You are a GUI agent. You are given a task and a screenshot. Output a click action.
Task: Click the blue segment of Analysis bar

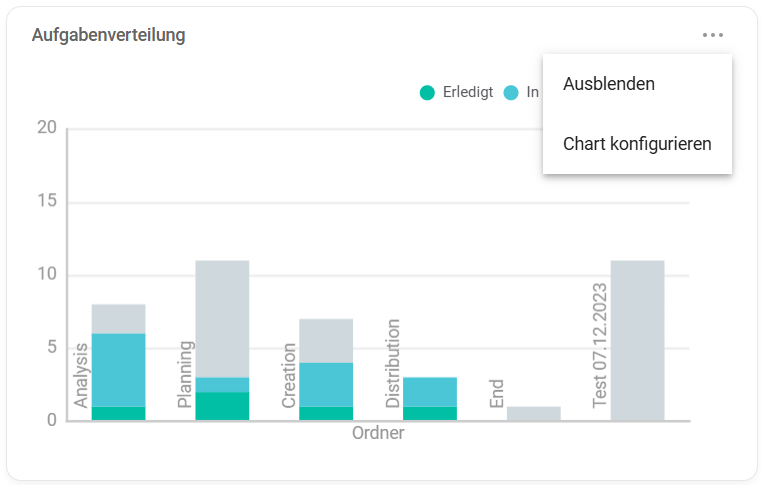pos(118,369)
